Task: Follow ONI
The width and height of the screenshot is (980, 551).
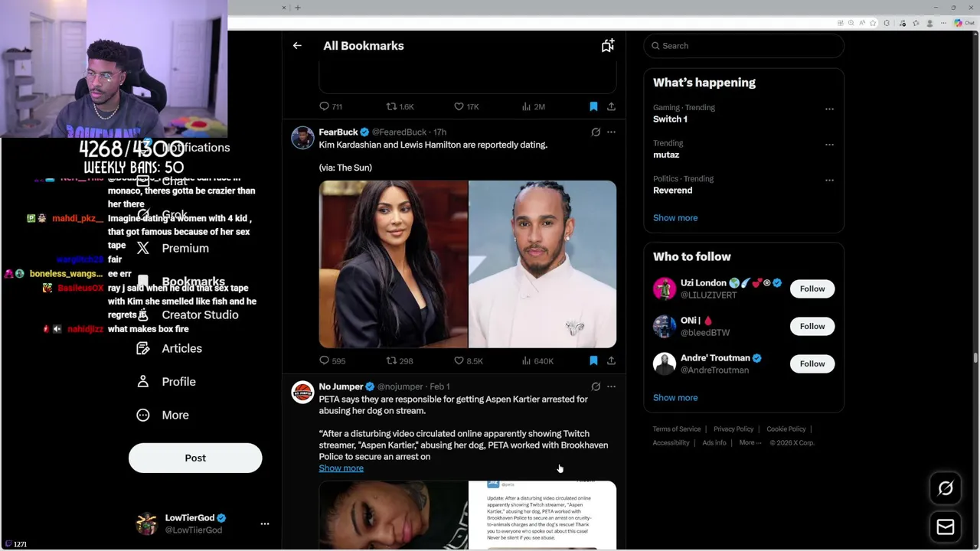Action: (x=812, y=326)
